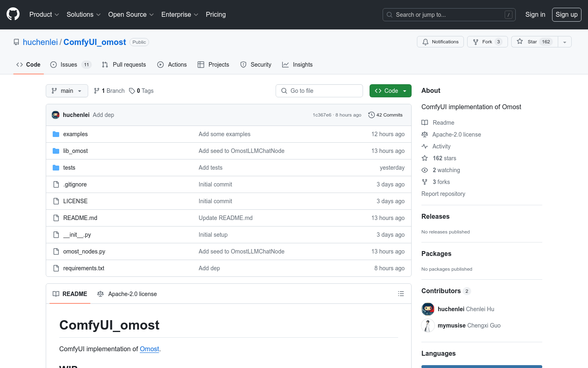Viewport: 588px width, 368px height.
Task: Click the Notifications bell button
Action: tap(440, 42)
